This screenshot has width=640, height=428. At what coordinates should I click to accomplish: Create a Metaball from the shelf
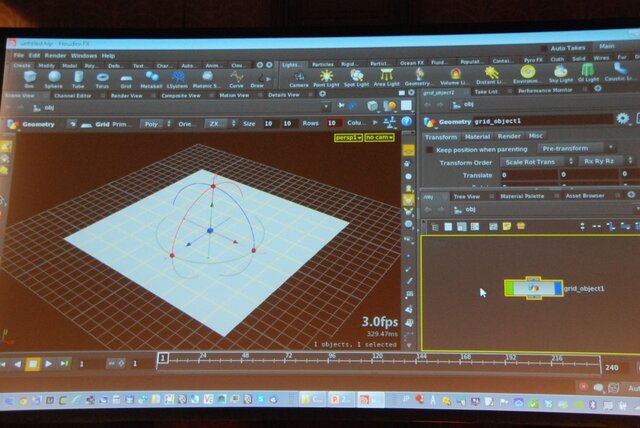(151, 80)
